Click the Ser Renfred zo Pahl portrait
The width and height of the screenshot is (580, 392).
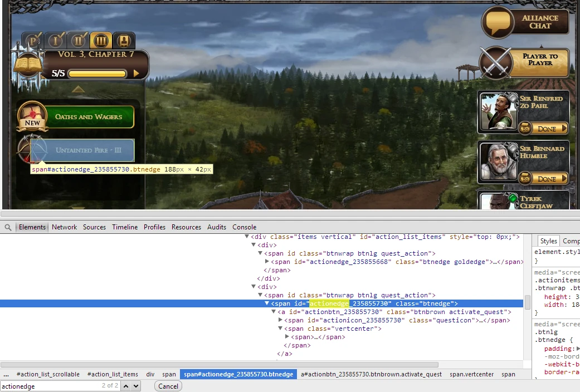click(x=498, y=112)
